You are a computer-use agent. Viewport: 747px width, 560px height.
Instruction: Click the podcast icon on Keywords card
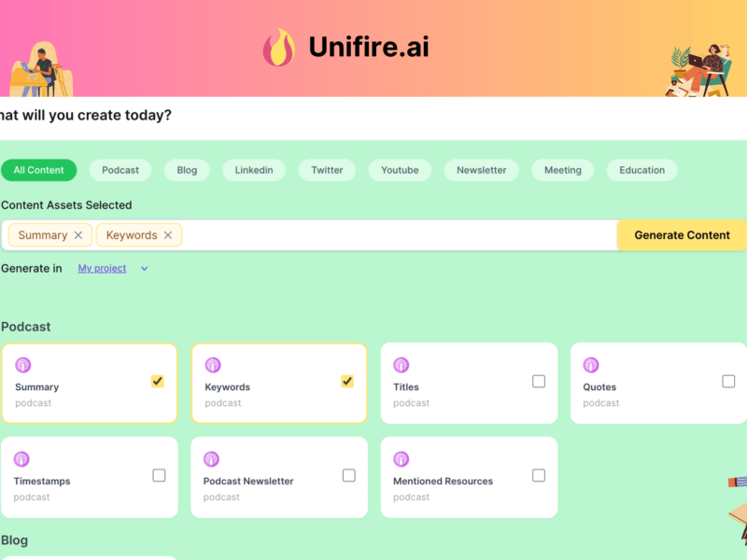[x=213, y=365]
